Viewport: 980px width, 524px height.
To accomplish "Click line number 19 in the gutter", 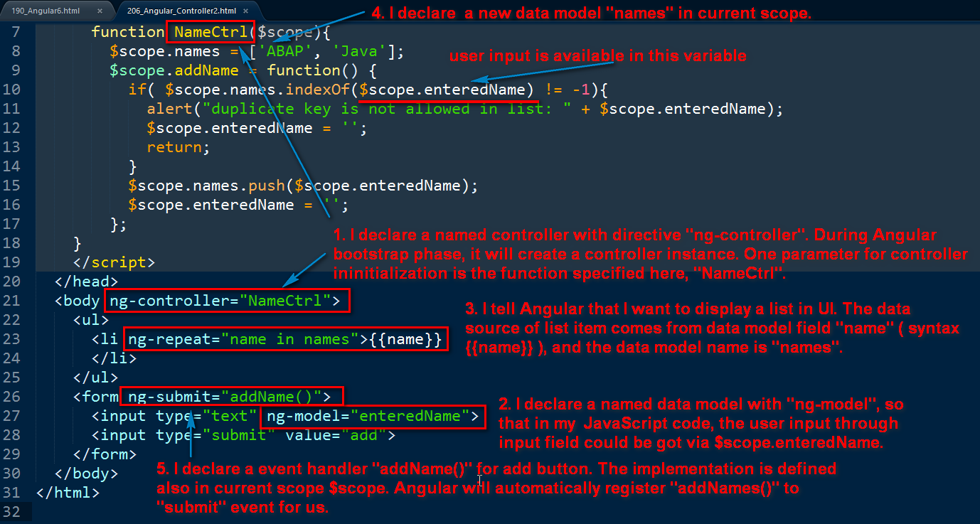I will (12, 262).
